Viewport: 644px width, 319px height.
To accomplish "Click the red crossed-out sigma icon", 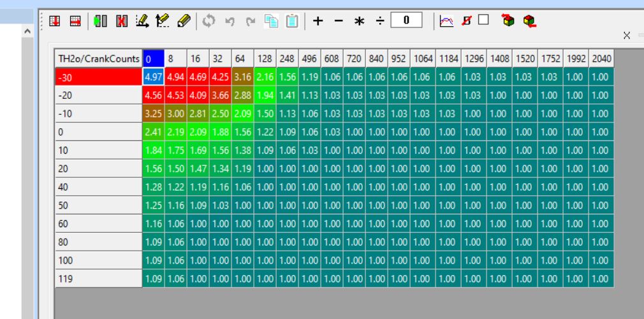I will click(466, 21).
